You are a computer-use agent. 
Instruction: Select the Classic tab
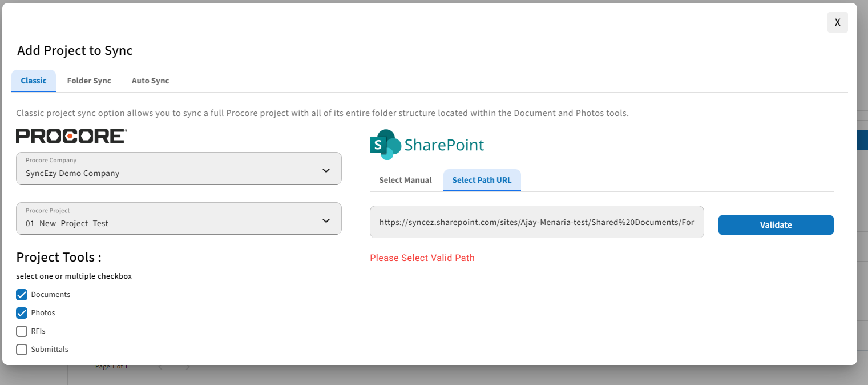pyautogui.click(x=33, y=81)
